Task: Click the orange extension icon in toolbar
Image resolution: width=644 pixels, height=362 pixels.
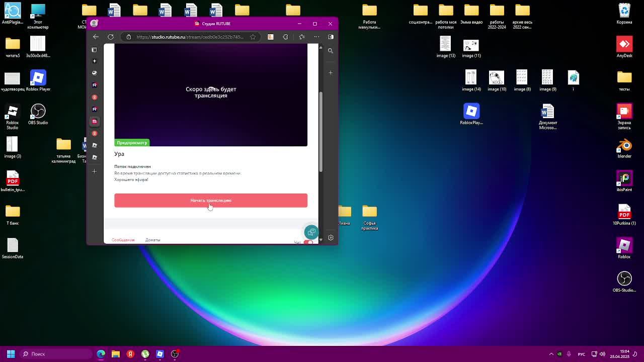Action: (x=270, y=37)
